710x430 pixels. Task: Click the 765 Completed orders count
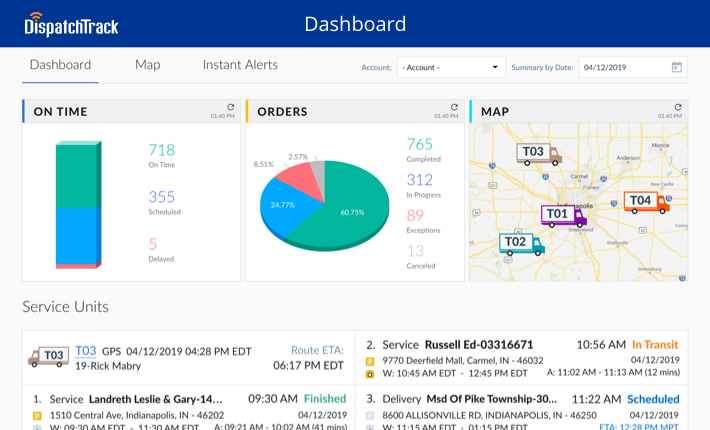click(x=420, y=145)
